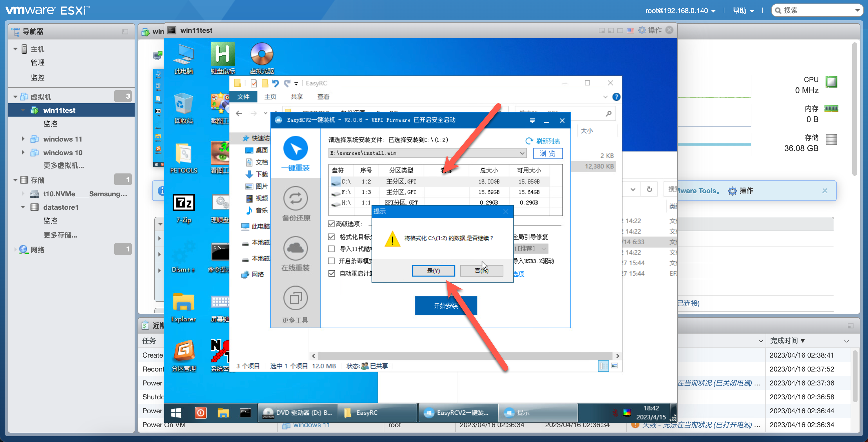Switch to 在线重装 mode in EasyRCV2
868x442 pixels.
tap(296, 254)
